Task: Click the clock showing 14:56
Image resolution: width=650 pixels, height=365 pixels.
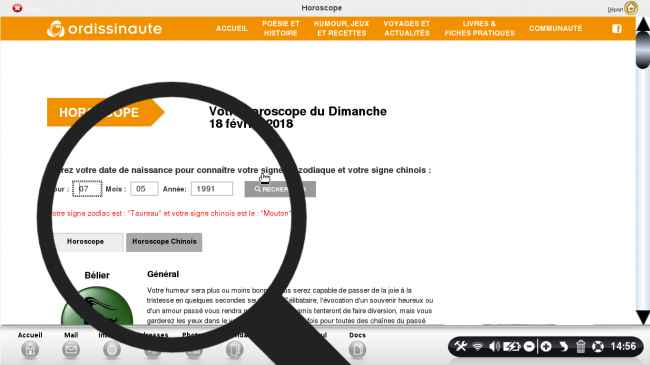Action: click(623, 346)
